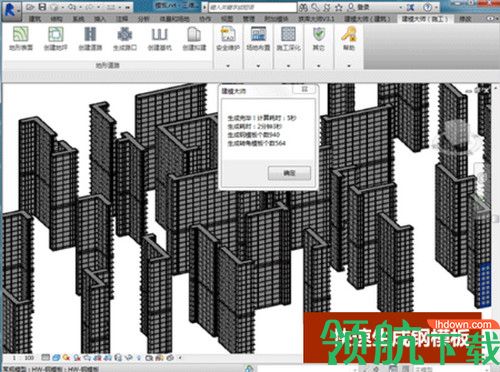Screen dimensions: 500x372
Task: Click the view scale 1:100 value
Action: [24, 358]
